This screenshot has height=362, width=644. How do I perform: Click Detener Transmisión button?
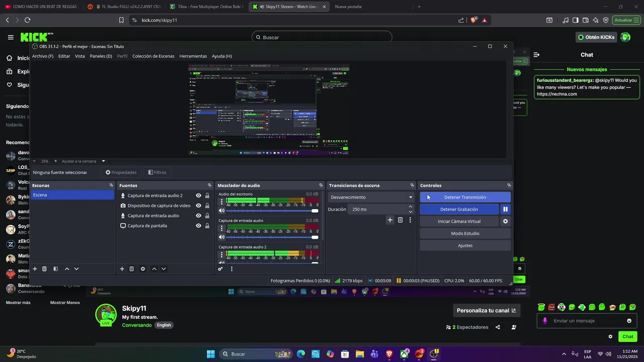tap(465, 197)
